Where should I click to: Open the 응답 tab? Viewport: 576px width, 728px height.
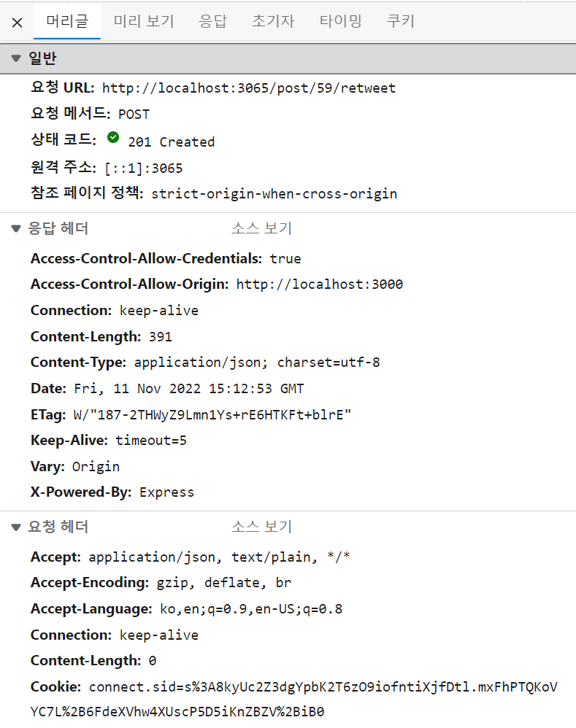(x=212, y=21)
